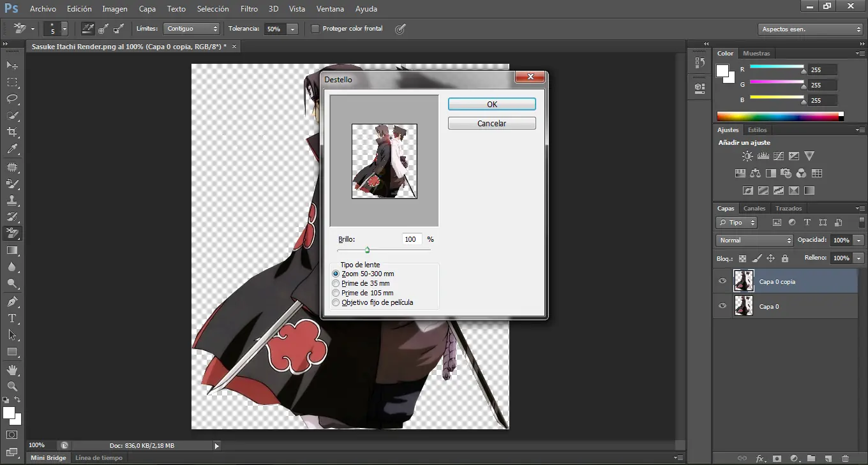Viewport: 868px width, 465px height.
Task: Select the Zoom tool in toolbox
Action: pos(12,386)
